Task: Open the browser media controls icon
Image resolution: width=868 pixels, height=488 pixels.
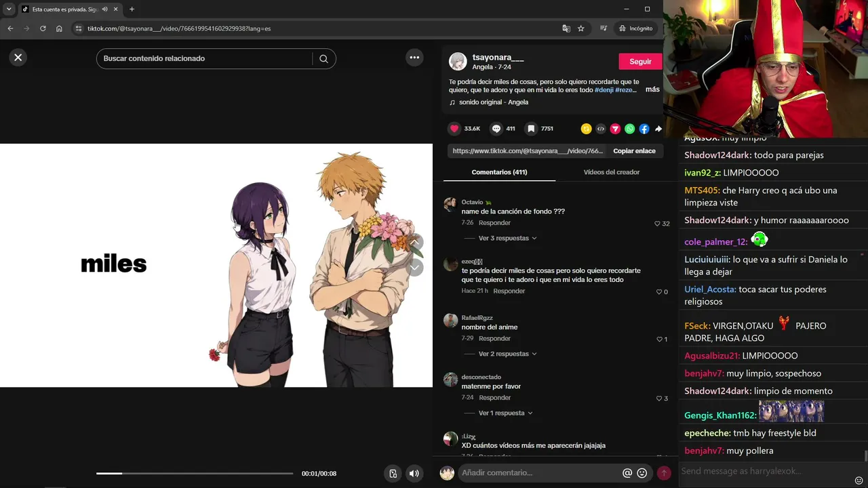Action: pos(604,28)
